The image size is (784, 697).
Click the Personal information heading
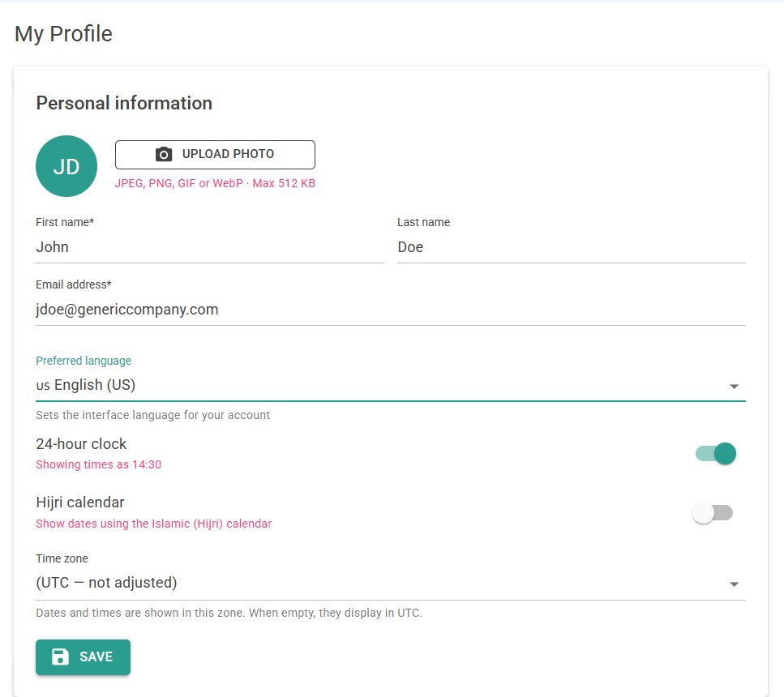124,103
